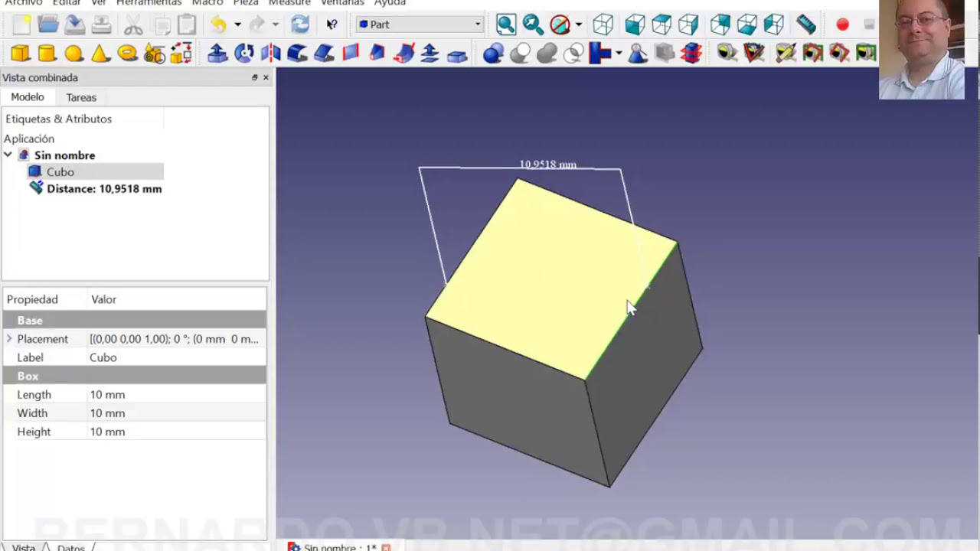Screen dimensions: 980x551
Task: Switch to rear view
Action: [x=720, y=24]
